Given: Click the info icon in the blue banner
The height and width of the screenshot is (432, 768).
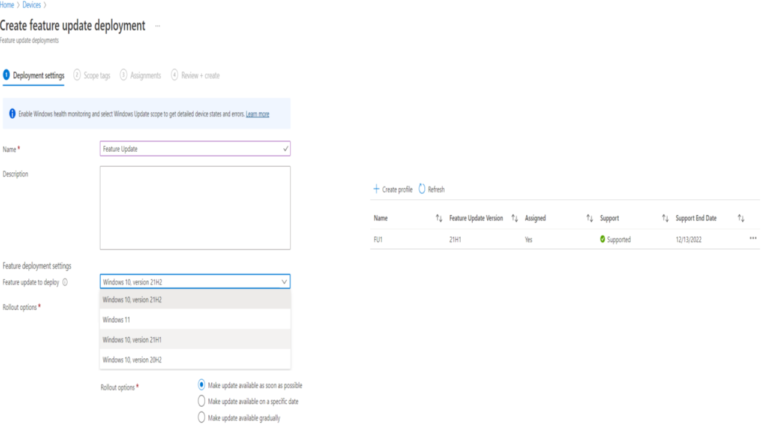Looking at the screenshot, I should coord(12,114).
